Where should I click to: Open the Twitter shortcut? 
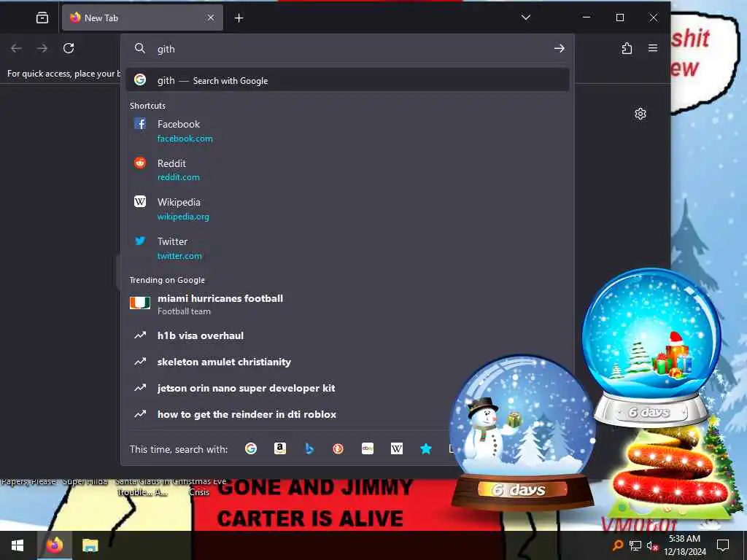[348, 248]
